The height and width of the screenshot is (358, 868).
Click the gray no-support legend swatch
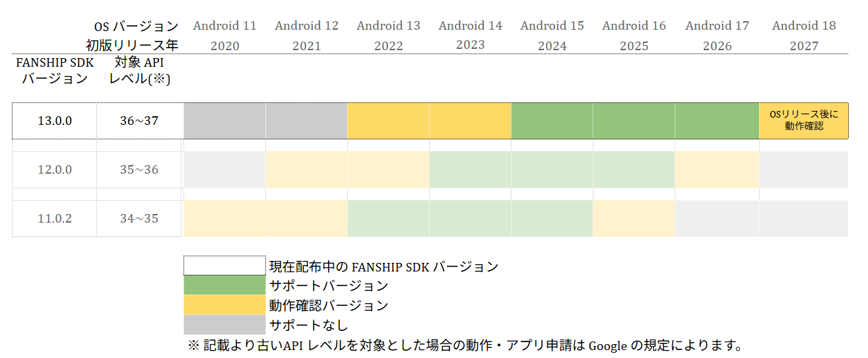pos(224,324)
